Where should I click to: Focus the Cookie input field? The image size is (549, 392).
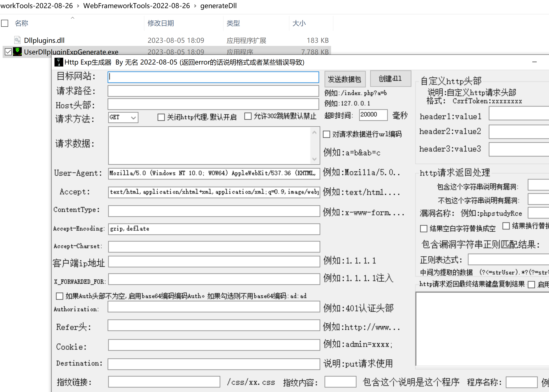click(x=214, y=345)
